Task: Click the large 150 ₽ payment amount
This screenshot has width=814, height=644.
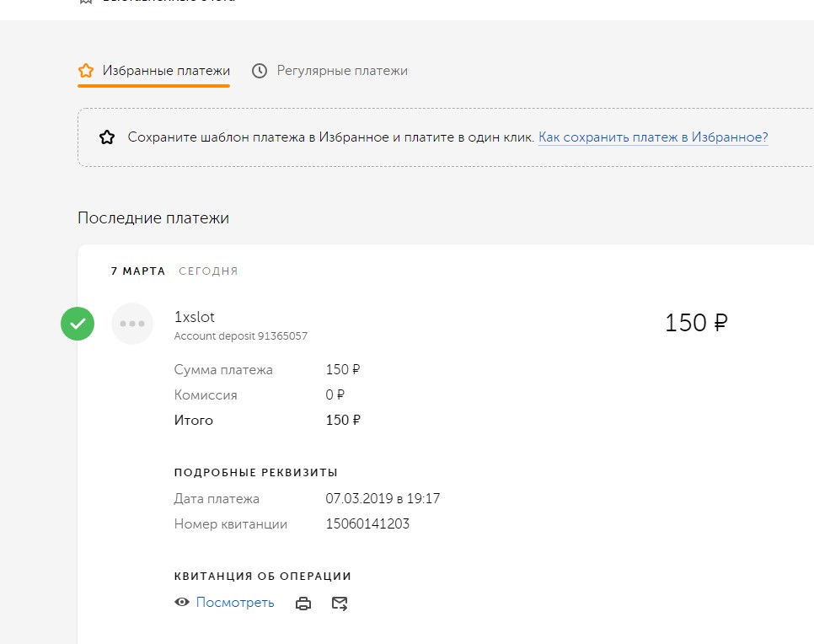Action: coord(696,323)
